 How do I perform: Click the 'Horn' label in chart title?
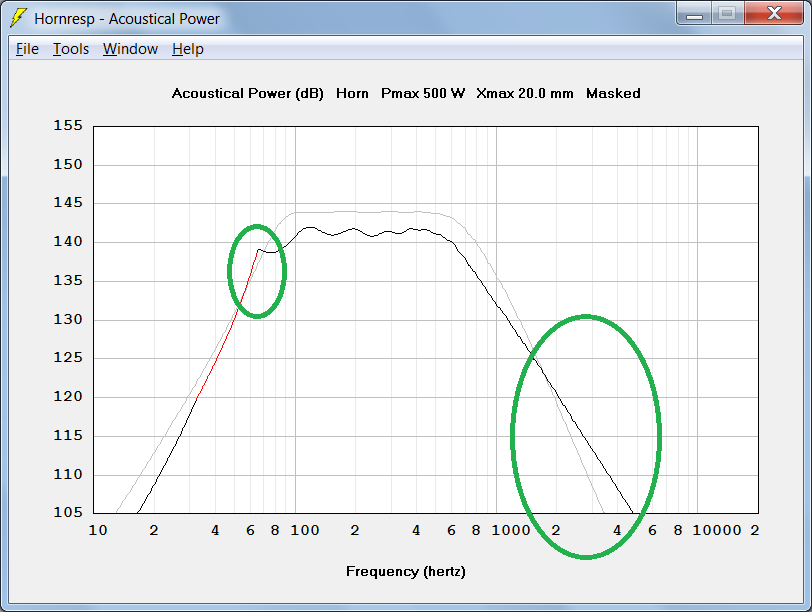coord(352,94)
